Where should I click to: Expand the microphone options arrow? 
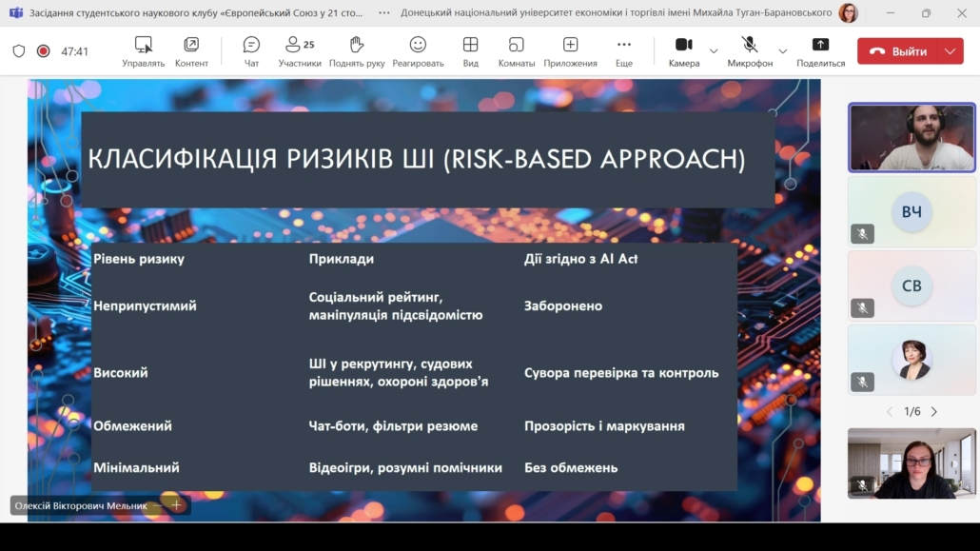click(782, 51)
